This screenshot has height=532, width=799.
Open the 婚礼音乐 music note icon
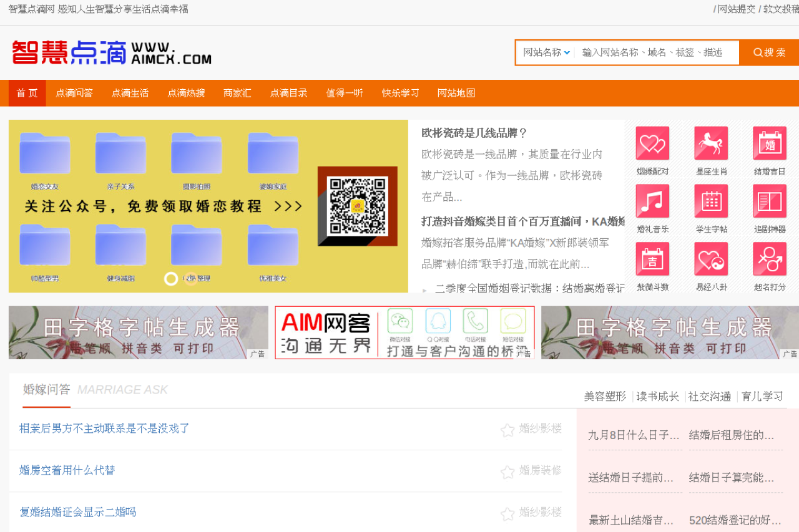tap(652, 201)
